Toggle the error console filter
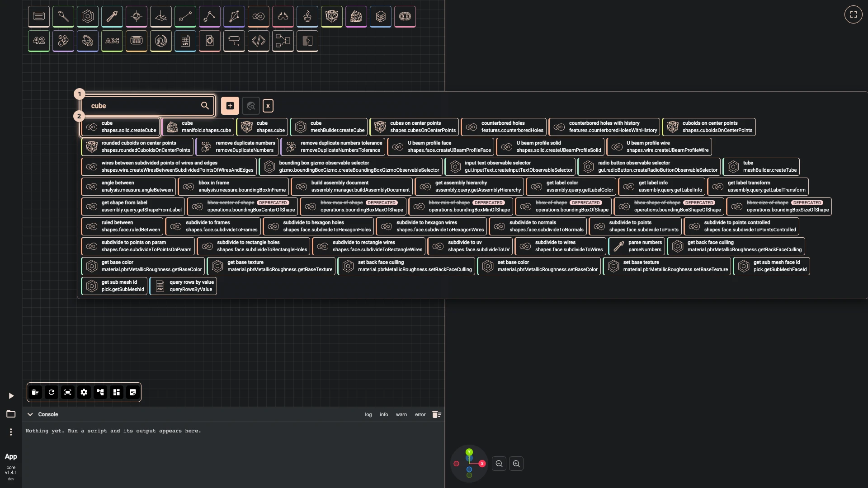Viewport: 868px width, 488px height. 420,414
